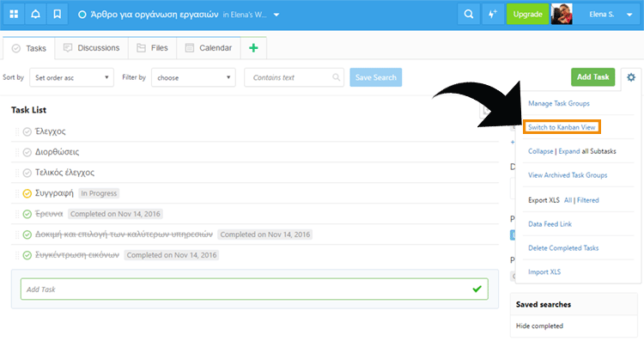Open the apps grid icon
This screenshot has width=644, height=341.
[x=14, y=15]
